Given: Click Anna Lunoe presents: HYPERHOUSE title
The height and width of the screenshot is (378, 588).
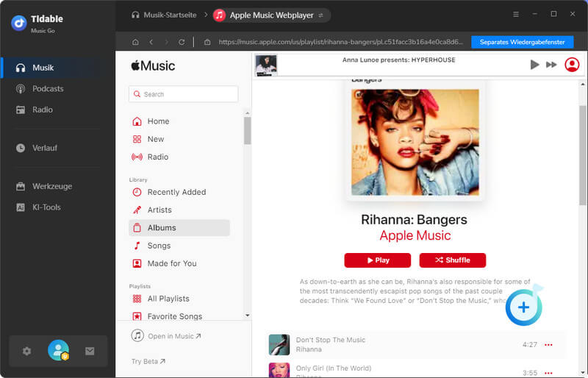Looking at the screenshot, I should click(x=398, y=60).
